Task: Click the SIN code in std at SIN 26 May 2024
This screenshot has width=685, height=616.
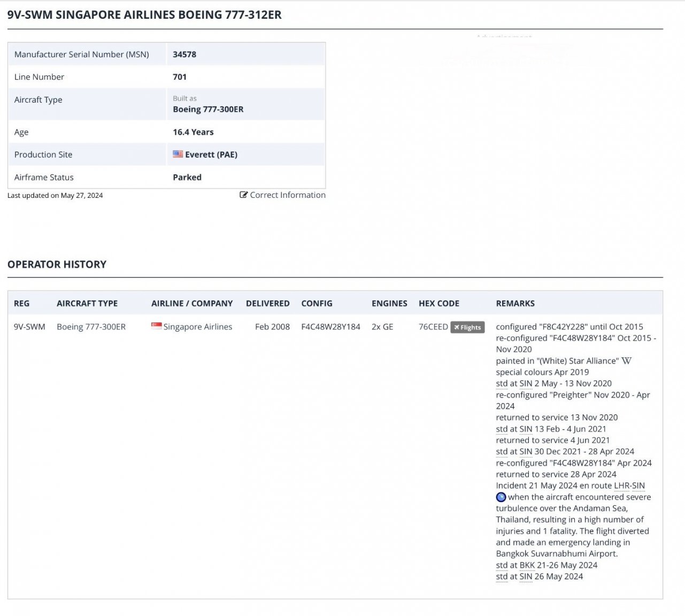Action: 526,576
